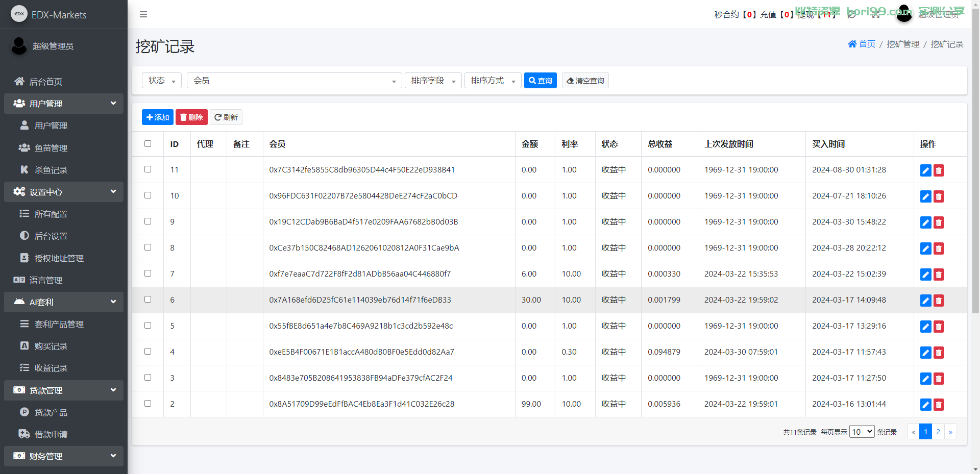Edit the mining record with ID 10
The width and height of the screenshot is (980, 474).
(x=925, y=196)
